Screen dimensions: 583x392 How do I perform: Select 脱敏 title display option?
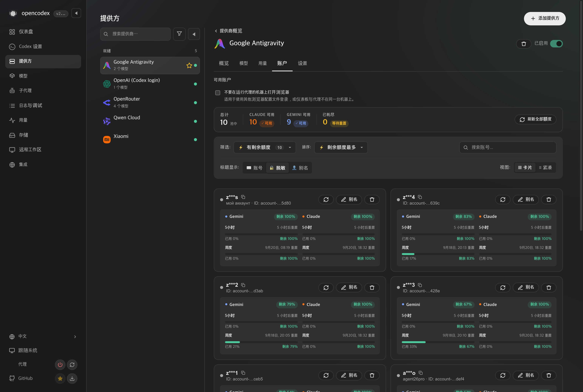[x=277, y=168]
